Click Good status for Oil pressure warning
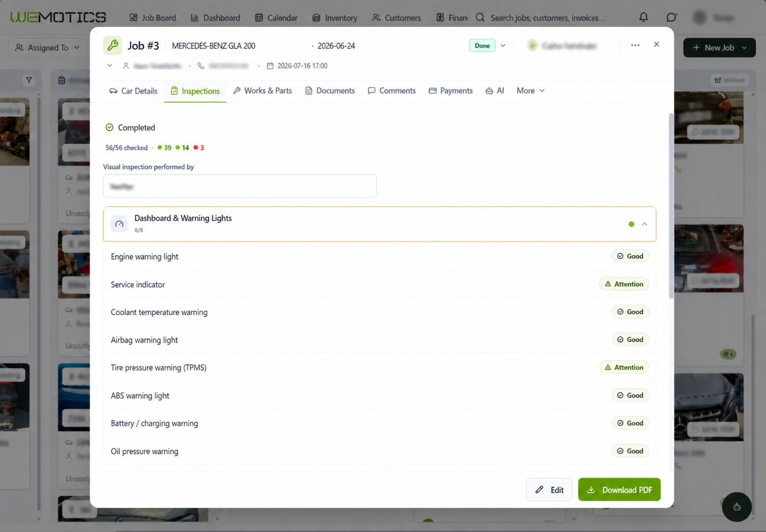Screen dimensions: 766x532 (x=630, y=451)
